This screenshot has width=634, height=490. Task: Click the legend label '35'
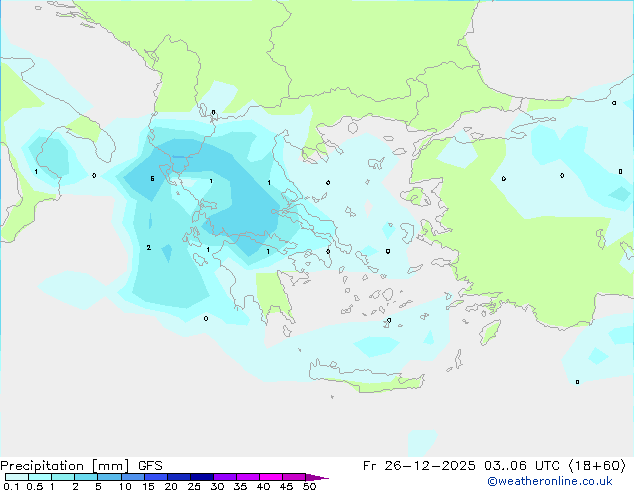point(240,486)
